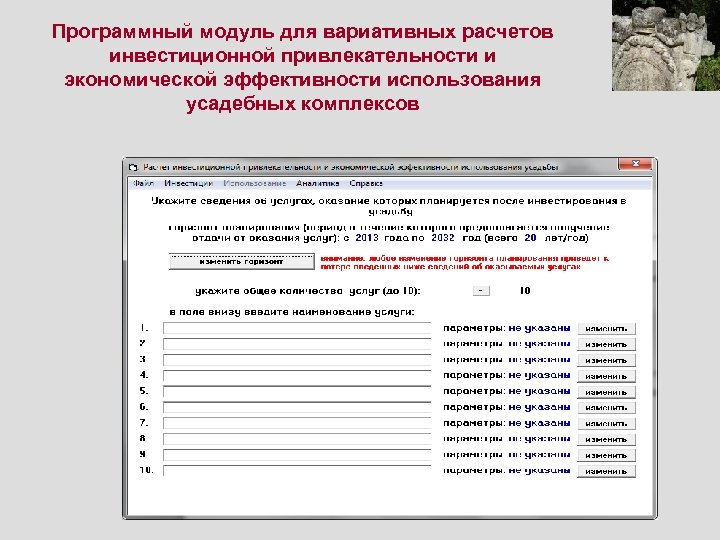Open the Файл menu
This screenshot has height=540, width=720.
pyautogui.click(x=143, y=183)
